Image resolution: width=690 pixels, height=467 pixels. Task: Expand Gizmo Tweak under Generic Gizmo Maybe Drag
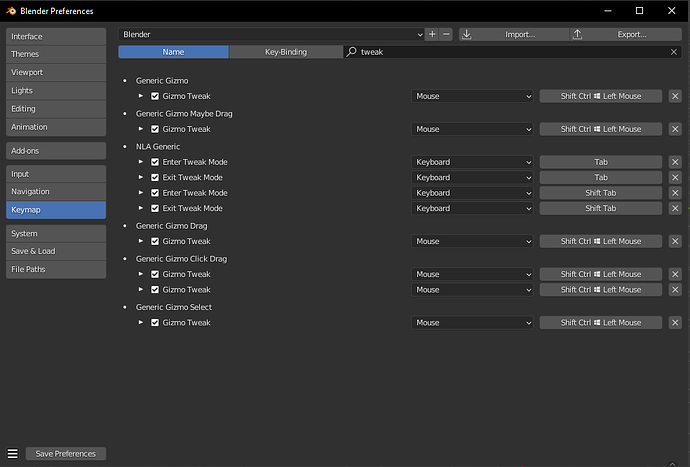pos(141,129)
